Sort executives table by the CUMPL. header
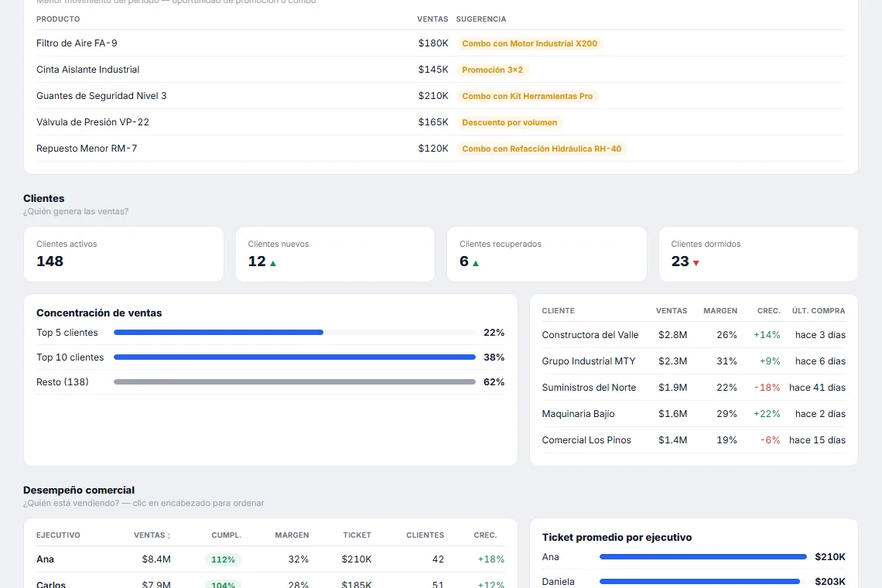 pos(226,535)
